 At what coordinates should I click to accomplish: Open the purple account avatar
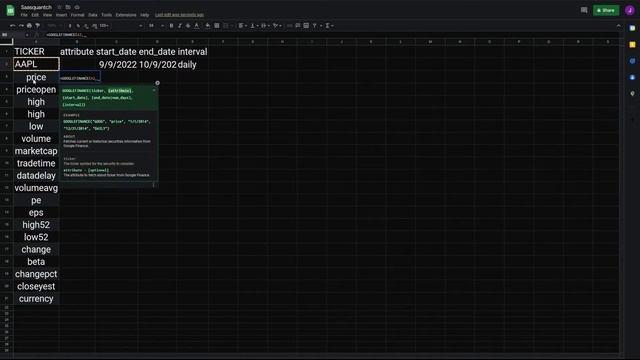[630, 10]
